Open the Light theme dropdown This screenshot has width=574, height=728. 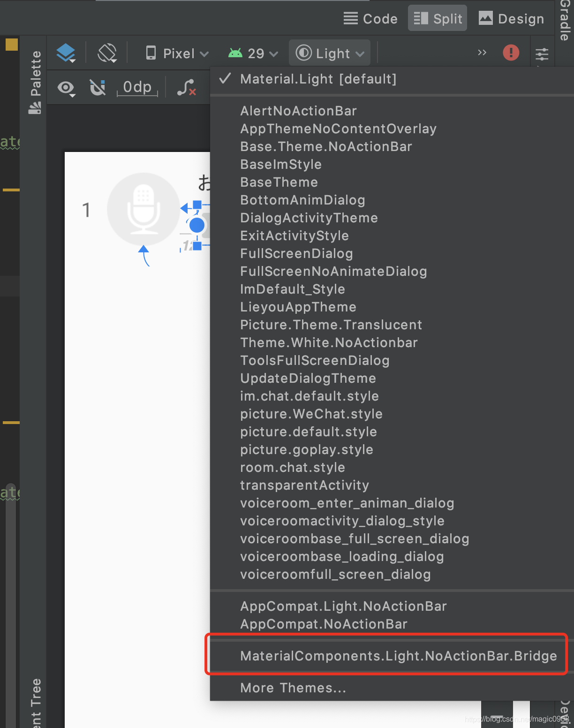pyautogui.click(x=330, y=53)
